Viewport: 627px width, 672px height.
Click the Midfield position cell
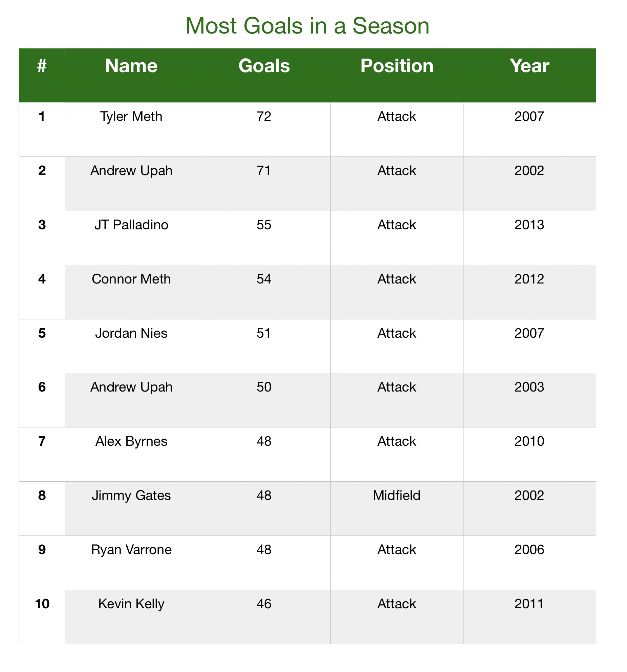[397, 508]
